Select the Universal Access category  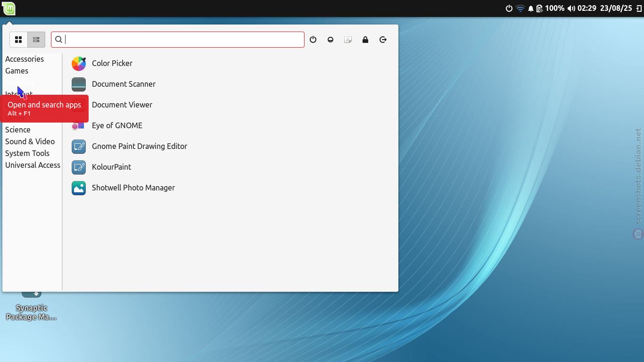[33, 165]
